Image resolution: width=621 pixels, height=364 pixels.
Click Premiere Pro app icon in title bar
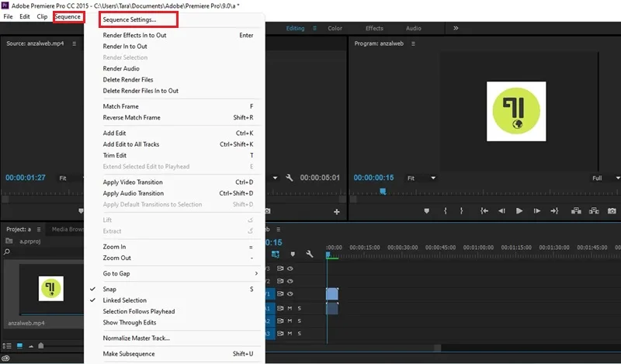[5, 5]
